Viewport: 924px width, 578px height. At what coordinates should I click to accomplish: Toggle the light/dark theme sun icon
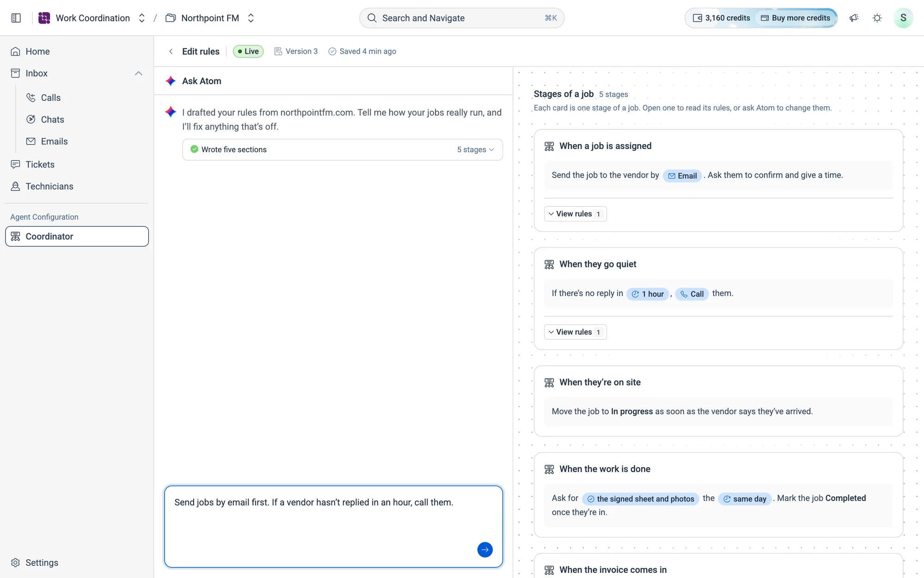[877, 18]
